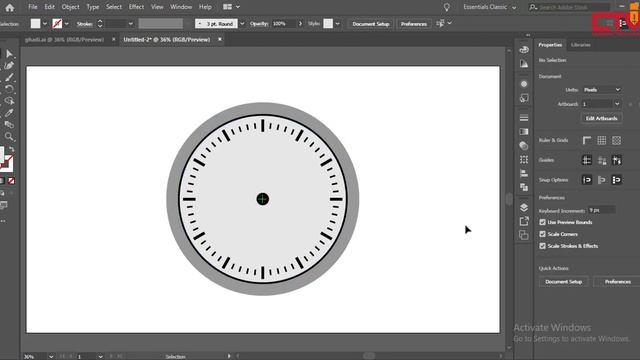Toggle Snap to Point option

[587, 180]
